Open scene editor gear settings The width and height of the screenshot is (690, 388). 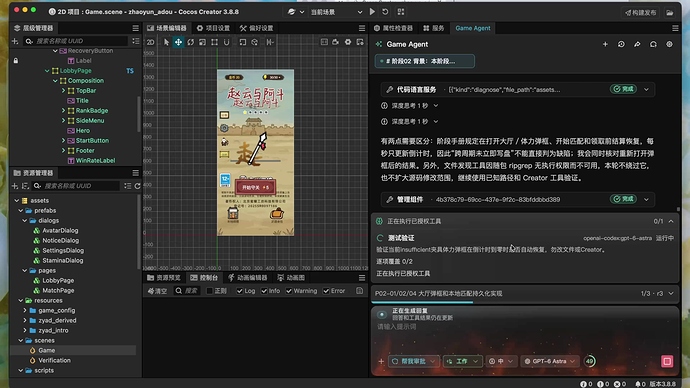pos(348,42)
